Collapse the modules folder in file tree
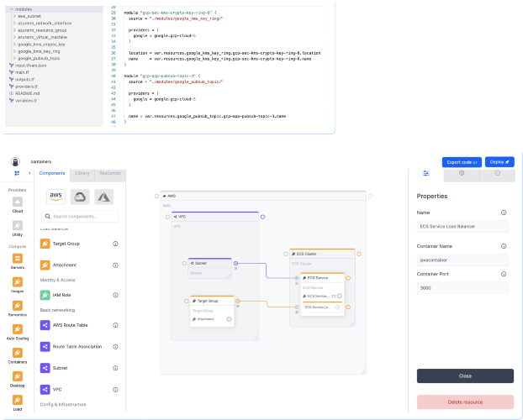 coord(12,9)
